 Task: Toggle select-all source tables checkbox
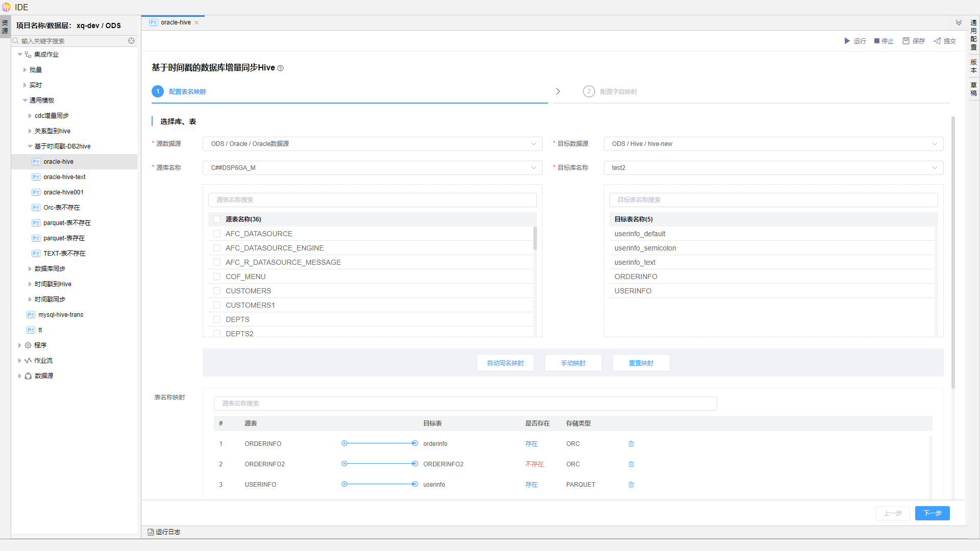pyautogui.click(x=217, y=219)
